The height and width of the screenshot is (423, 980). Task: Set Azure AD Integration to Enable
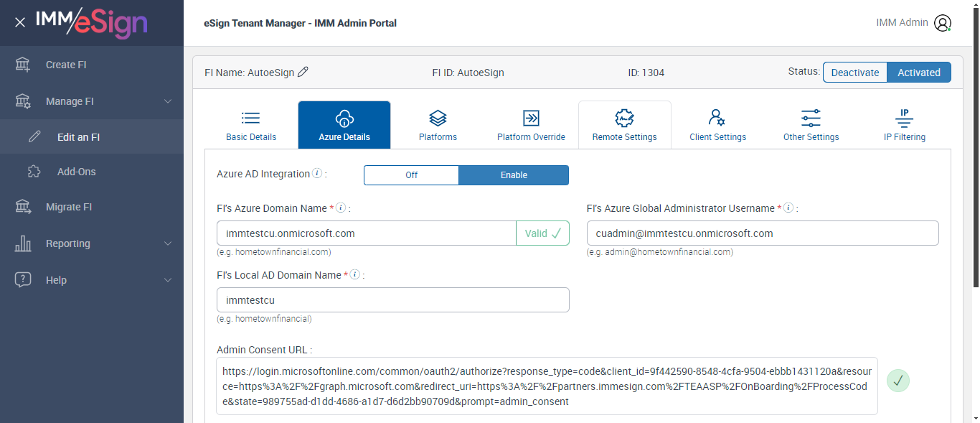[514, 175]
